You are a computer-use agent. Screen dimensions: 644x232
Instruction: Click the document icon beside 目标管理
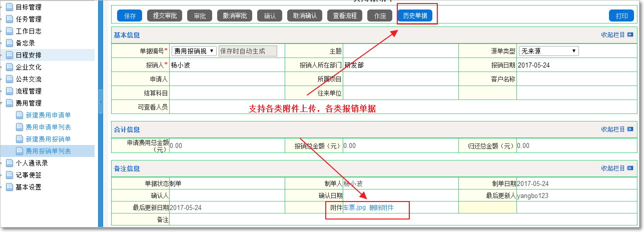[x=9, y=7]
